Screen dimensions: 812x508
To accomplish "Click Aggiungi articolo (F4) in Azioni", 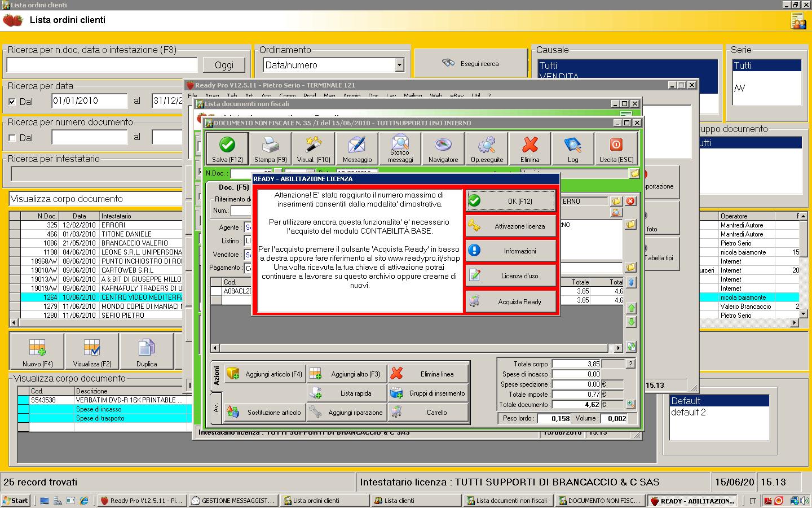I will [264, 374].
